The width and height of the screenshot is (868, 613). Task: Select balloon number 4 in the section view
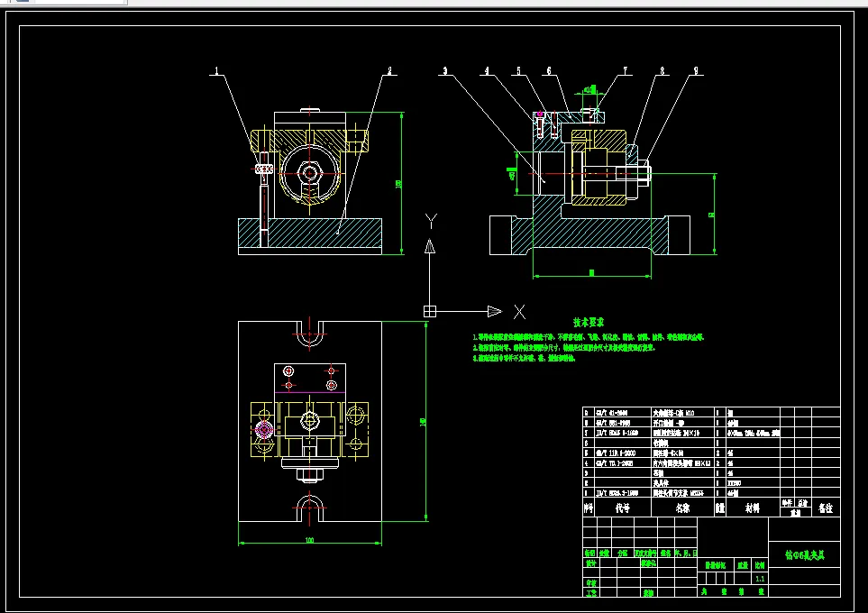point(487,71)
